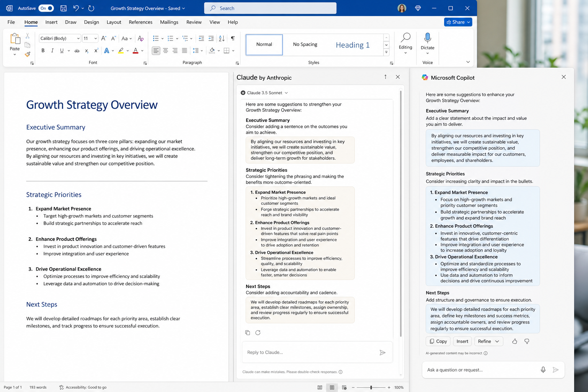Click the Insert button in Copilot
This screenshot has width=588, height=392.
[x=462, y=341]
